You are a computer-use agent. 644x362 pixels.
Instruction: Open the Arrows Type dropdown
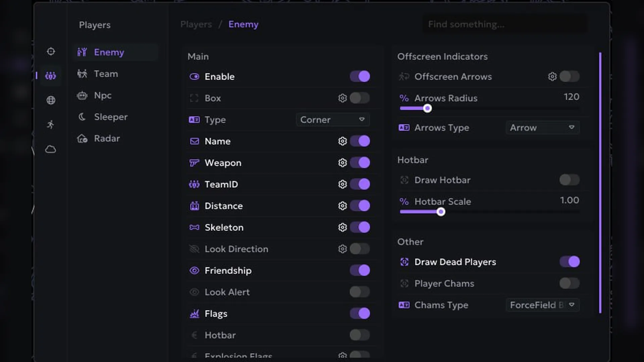[x=542, y=128]
